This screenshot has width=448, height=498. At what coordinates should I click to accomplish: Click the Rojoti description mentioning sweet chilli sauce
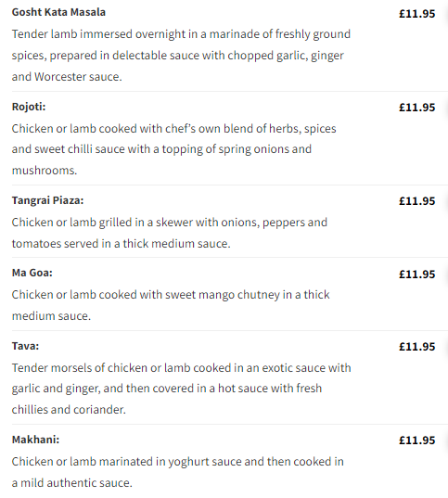[x=173, y=149]
